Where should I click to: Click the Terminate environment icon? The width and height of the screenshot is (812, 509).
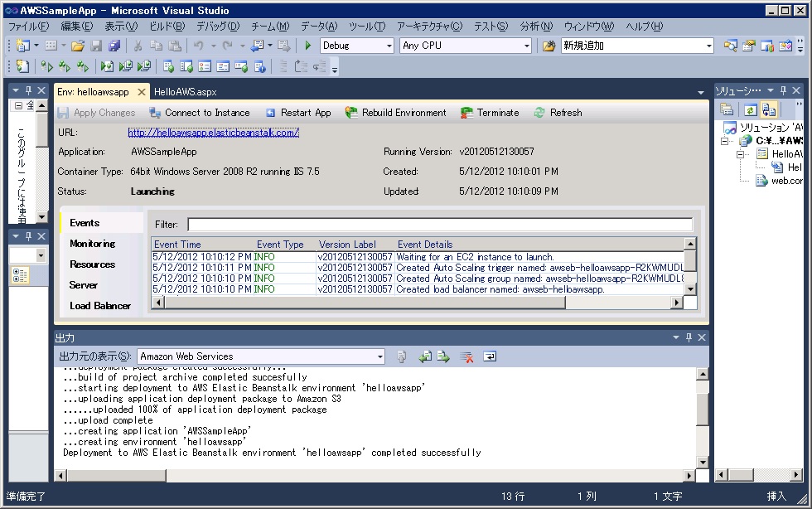[466, 113]
